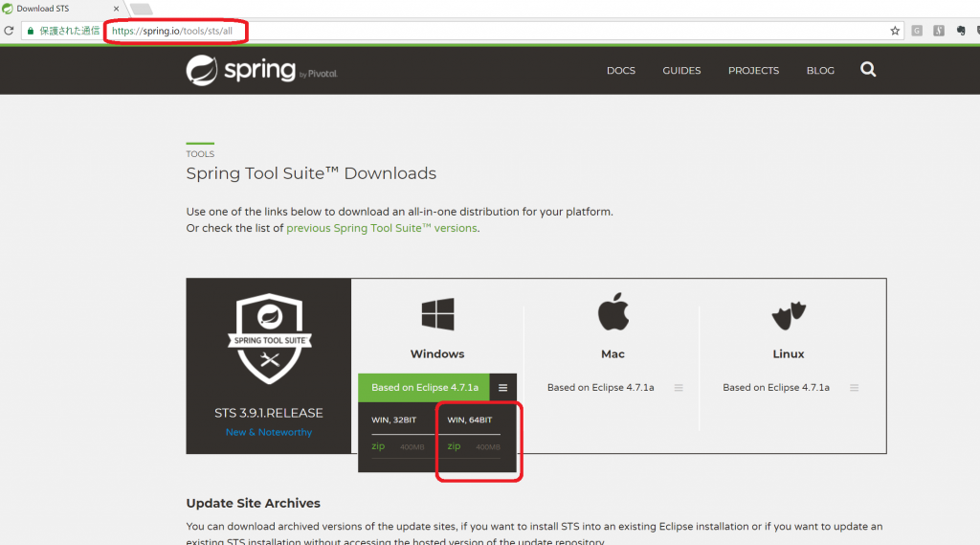
Task: Click the Linux footprints icon
Action: [x=789, y=314]
